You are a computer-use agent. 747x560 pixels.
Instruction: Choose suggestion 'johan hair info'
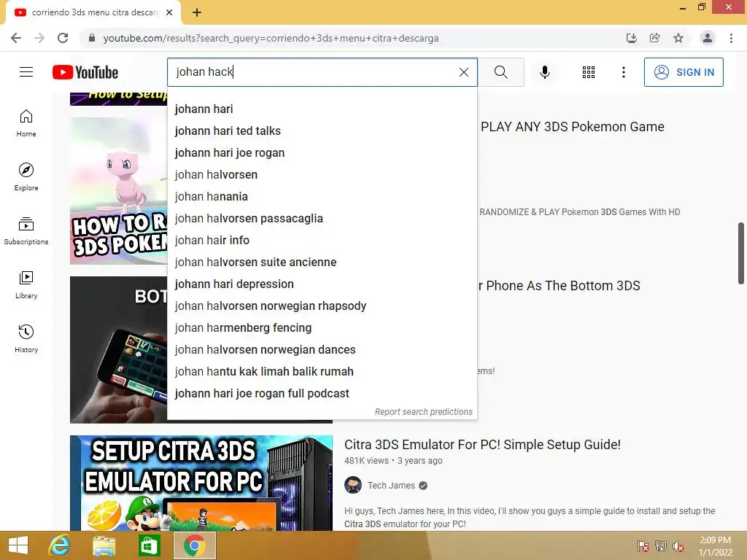322,241
